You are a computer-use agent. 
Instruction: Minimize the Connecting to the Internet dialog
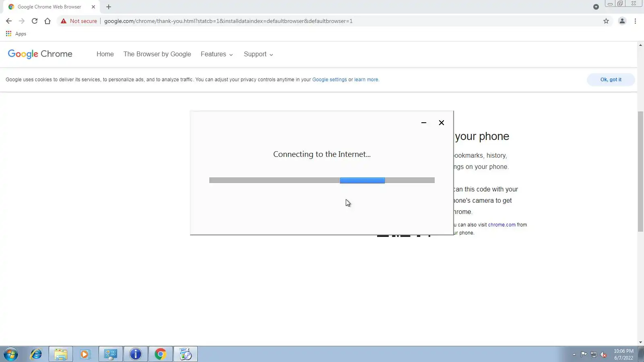coord(424,123)
